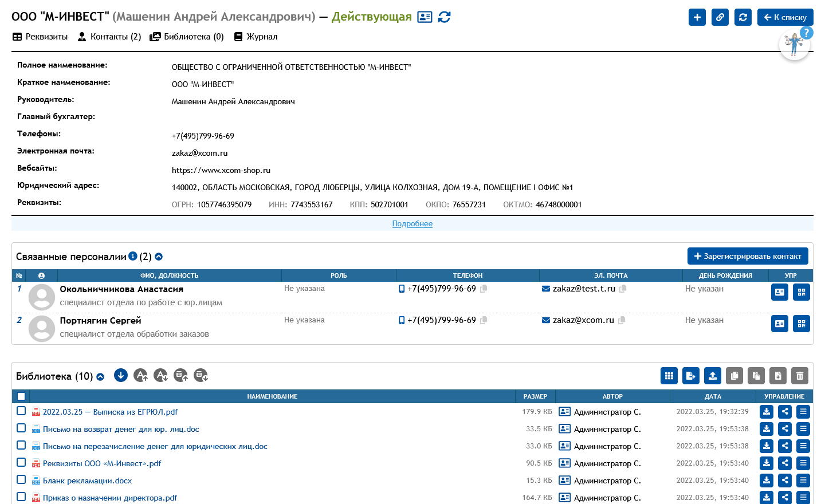Switch to the Журнал tab
825x504 pixels.
[256, 37]
